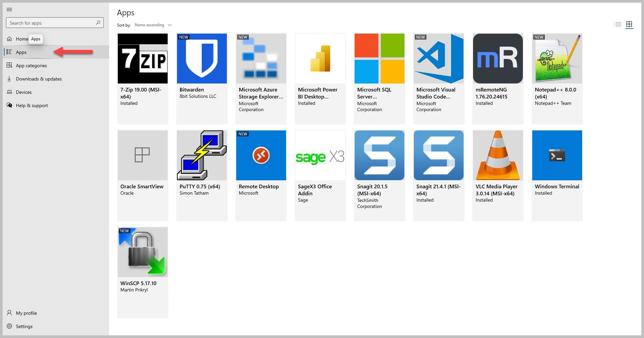Expand the Sort by Name ascending dropdown
Viewport: 644px width, 338px height.
coord(153,25)
